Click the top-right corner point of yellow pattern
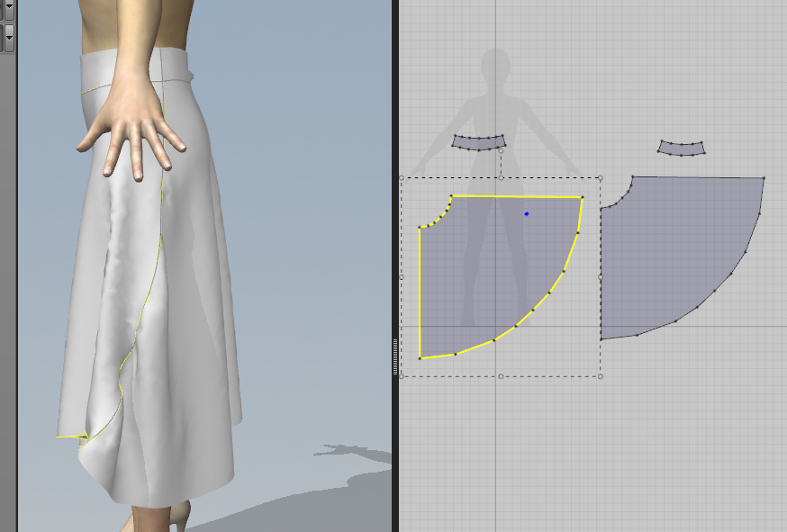The height and width of the screenshot is (532, 787). [583, 197]
